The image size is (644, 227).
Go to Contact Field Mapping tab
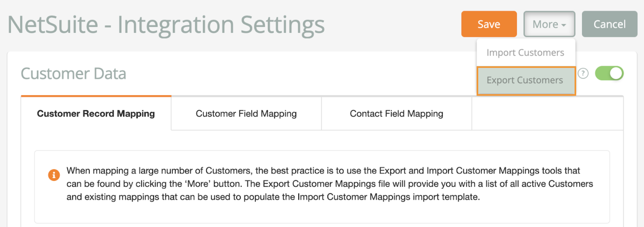click(396, 113)
